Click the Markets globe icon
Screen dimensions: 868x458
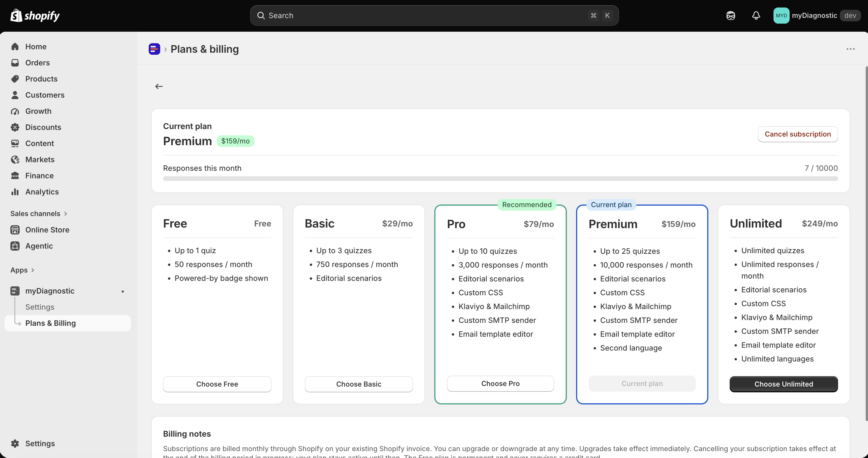point(15,160)
